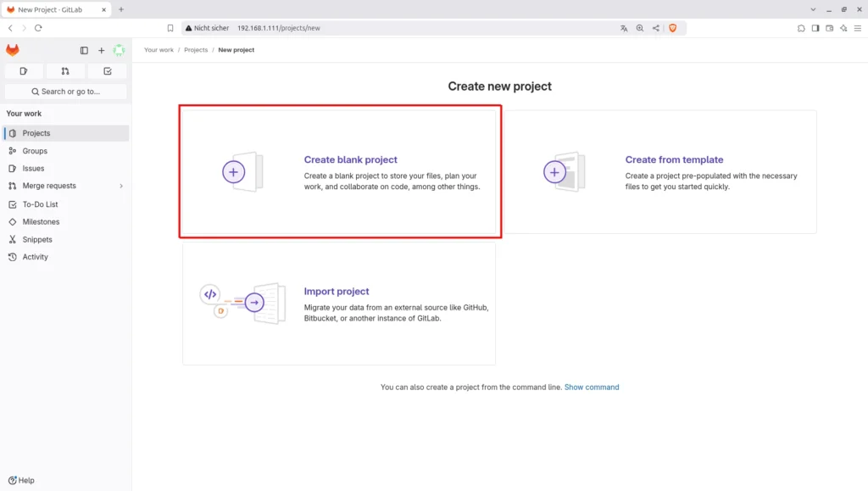Open Groups in the sidebar
Image resolution: width=868 pixels, height=491 pixels.
pos(35,151)
